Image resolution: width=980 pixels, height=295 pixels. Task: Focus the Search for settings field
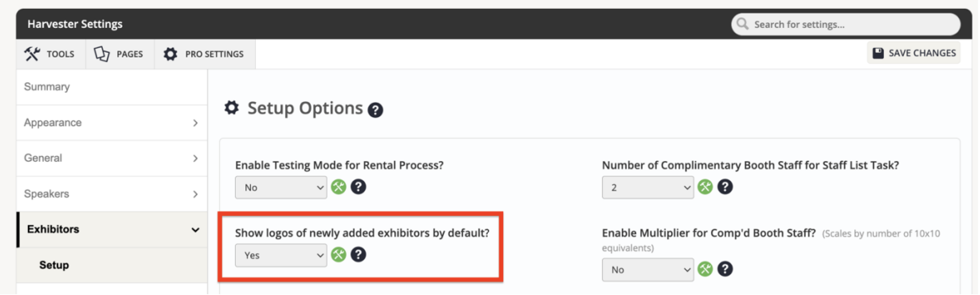pyautogui.click(x=846, y=24)
